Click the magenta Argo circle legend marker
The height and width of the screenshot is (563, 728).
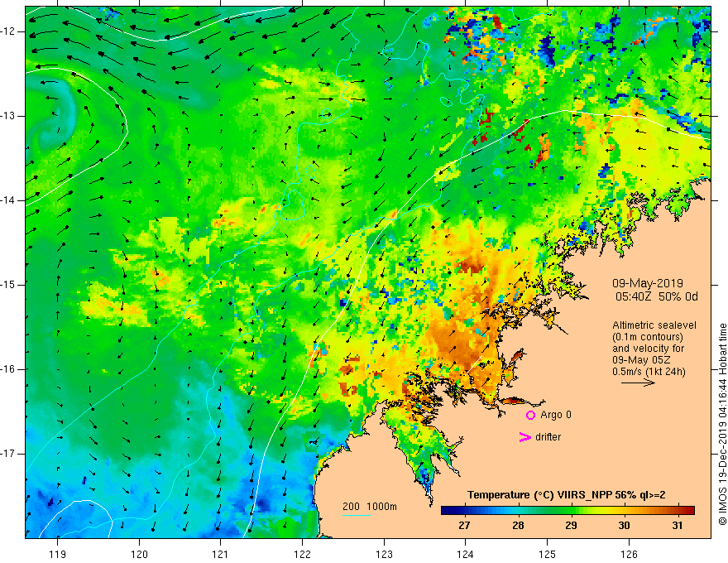click(530, 416)
